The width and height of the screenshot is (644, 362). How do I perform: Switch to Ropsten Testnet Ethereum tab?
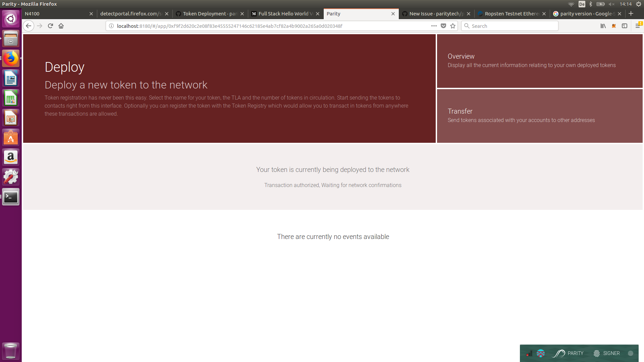coord(512,14)
